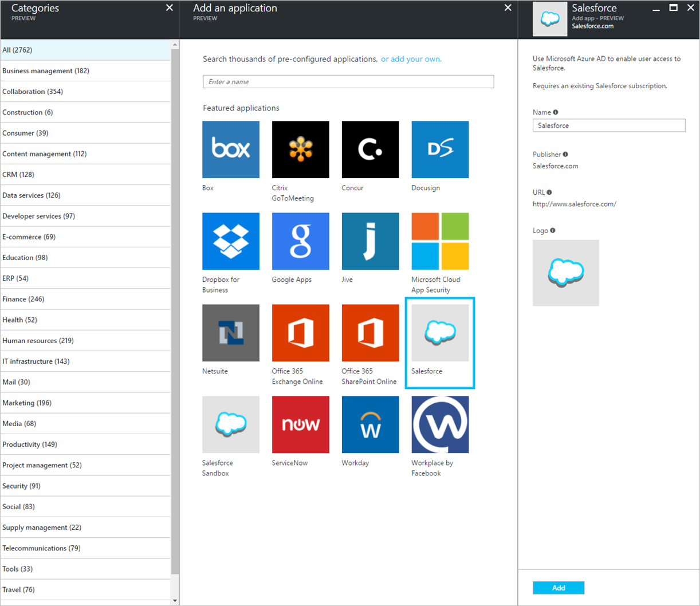Pick the Docusign app tile
Image resolution: width=700 pixels, height=606 pixels.
440,149
